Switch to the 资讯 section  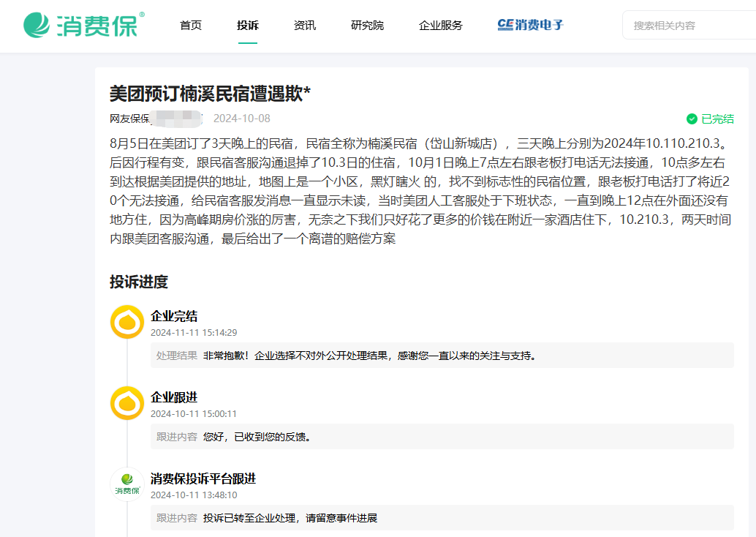coord(304,24)
